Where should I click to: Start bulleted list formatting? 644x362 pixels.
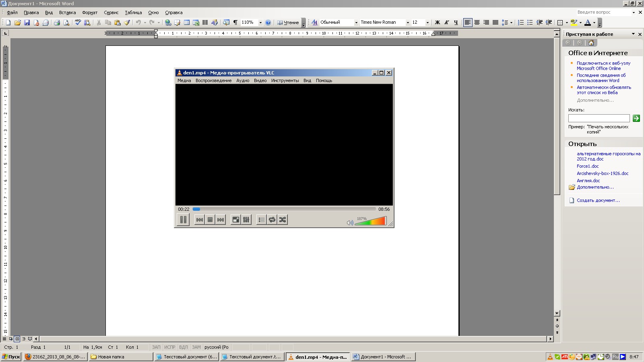530,23
